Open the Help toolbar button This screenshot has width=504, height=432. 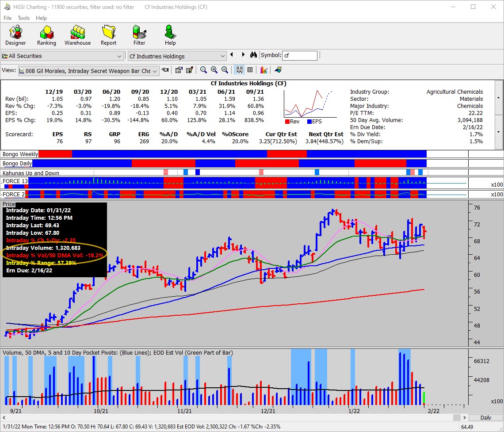[170, 35]
